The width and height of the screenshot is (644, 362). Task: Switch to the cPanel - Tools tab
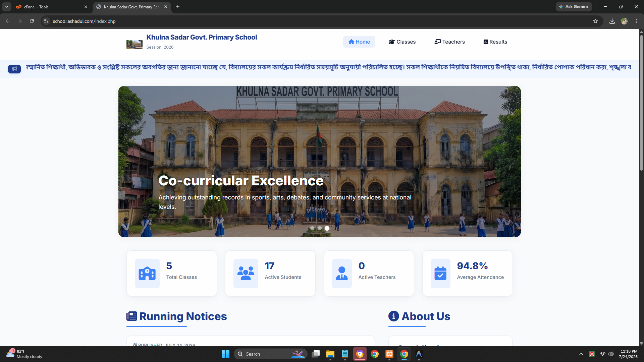click(52, 7)
